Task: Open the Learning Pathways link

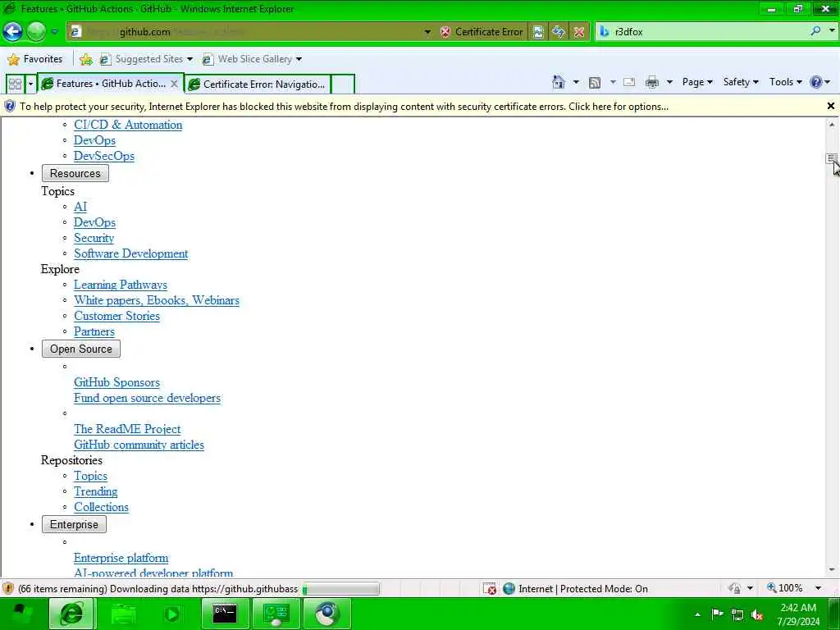Action: [x=121, y=285]
